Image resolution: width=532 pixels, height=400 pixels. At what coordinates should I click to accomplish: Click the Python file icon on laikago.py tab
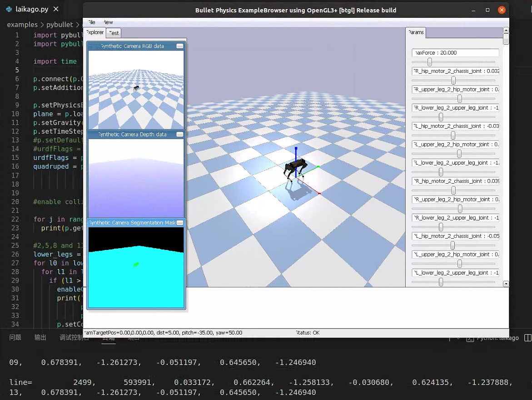9,9
